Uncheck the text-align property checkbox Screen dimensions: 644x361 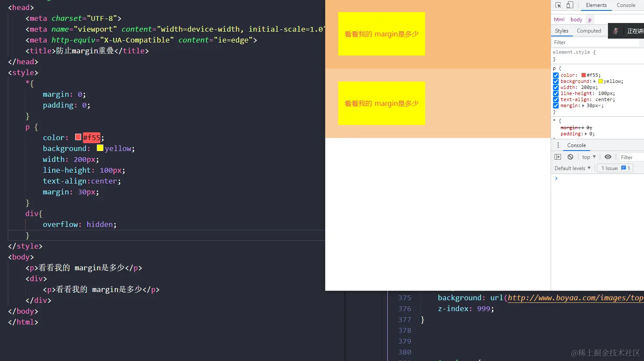(x=556, y=99)
